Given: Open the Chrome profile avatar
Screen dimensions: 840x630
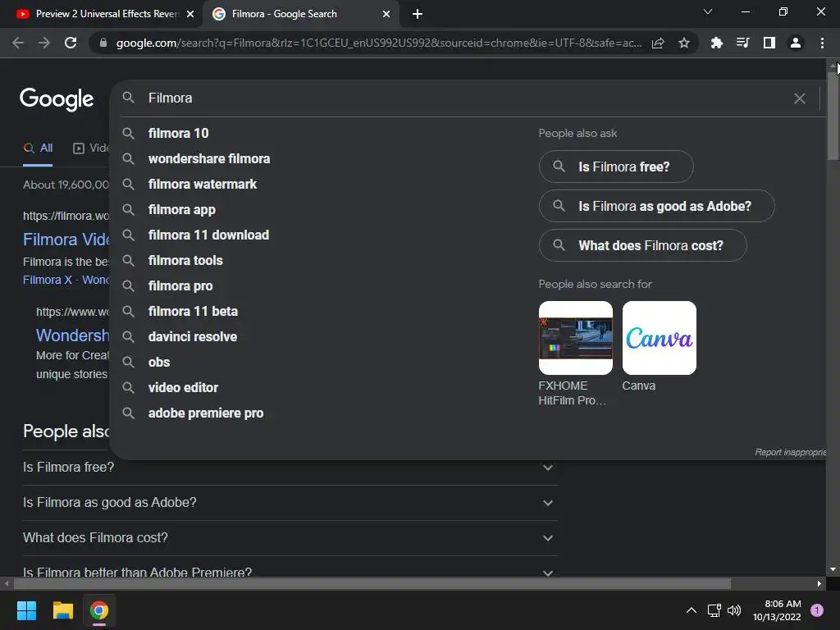Looking at the screenshot, I should point(796,43).
